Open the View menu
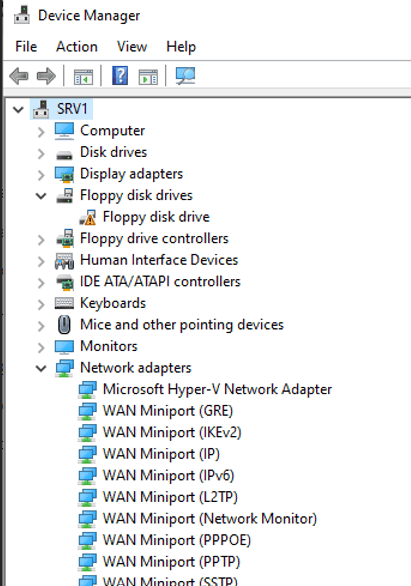This screenshot has height=586, width=411. (132, 47)
